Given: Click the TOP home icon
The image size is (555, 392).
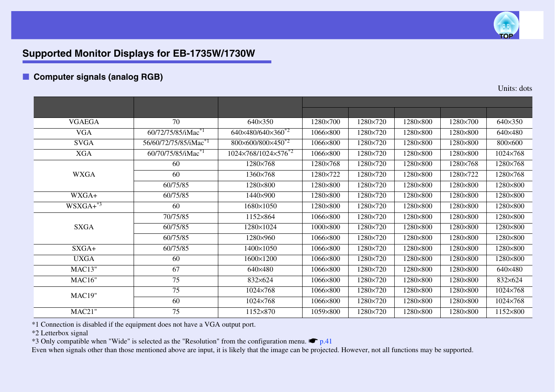Looking at the screenshot, I should click(x=506, y=25).
